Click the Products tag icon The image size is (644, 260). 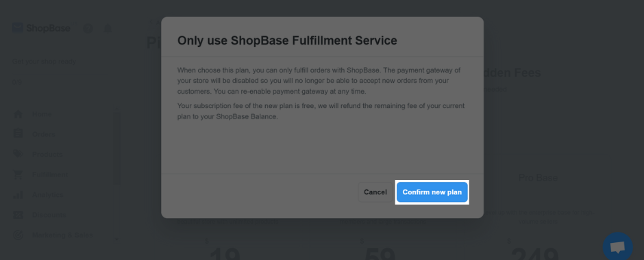tap(18, 154)
